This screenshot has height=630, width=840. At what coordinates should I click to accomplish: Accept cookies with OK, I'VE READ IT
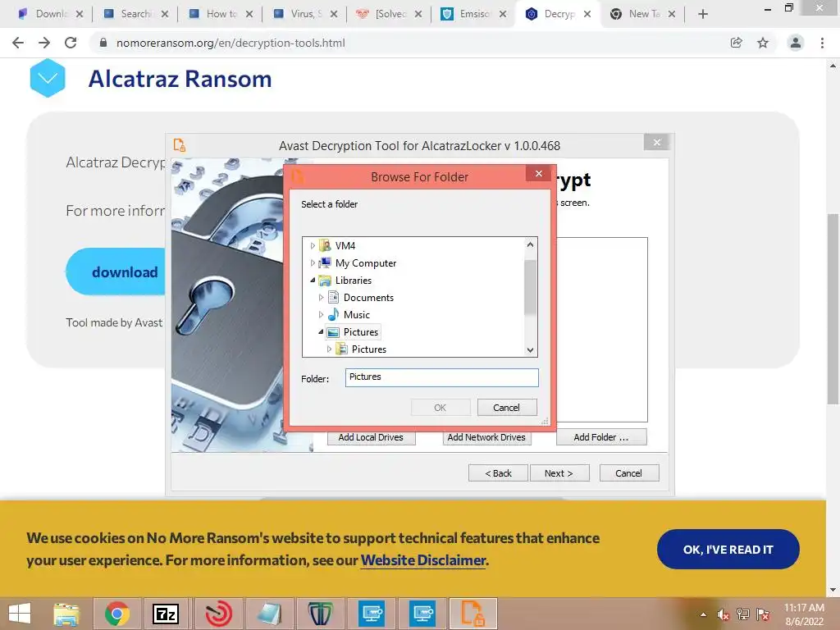pyautogui.click(x=728, y=549)
